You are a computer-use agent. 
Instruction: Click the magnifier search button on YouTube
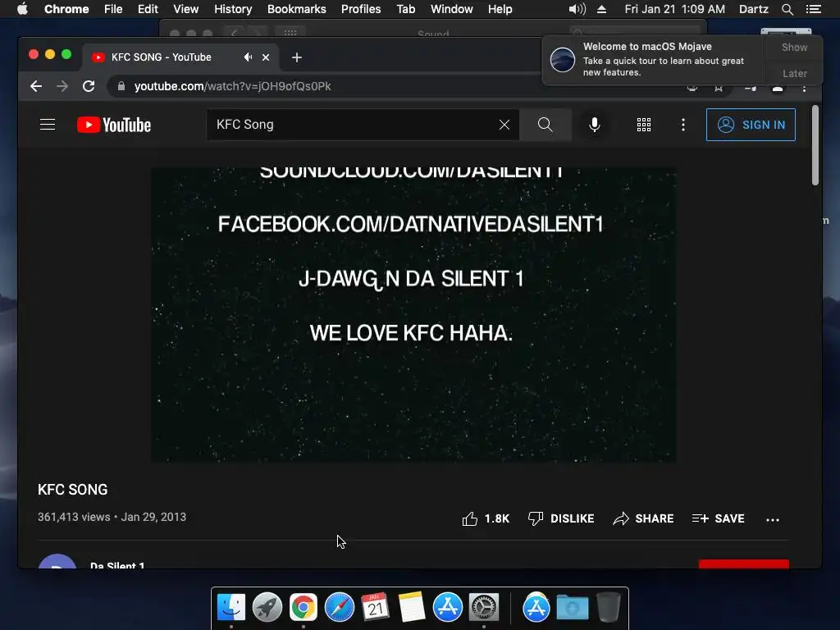(546, 125)
